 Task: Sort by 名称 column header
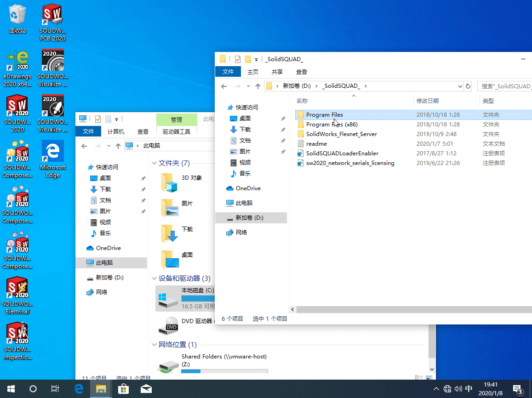tap(302, 101)
